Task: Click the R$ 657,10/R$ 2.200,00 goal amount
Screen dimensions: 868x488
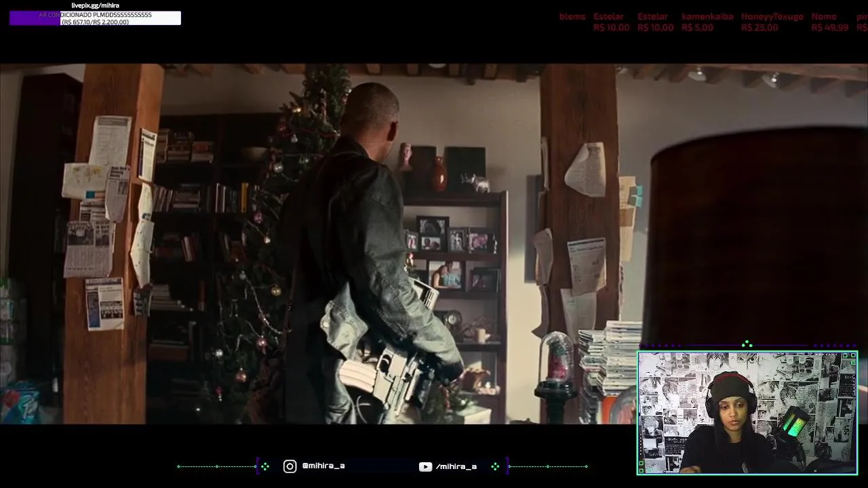Action: pyautogui.click(x=95, y=22)
